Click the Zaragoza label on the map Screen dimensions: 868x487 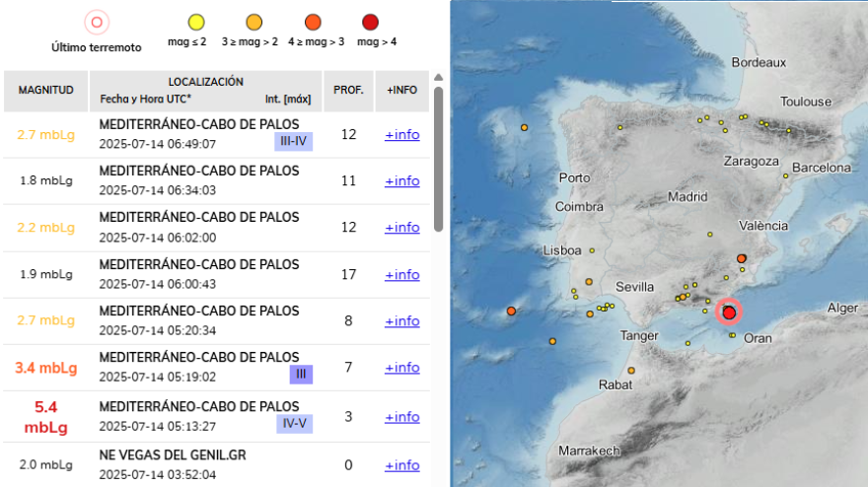pyautogui.click(x=752, y=161)
